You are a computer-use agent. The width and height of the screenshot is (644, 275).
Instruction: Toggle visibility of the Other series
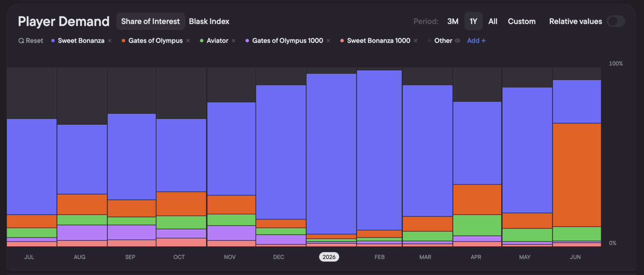point(458,40)
